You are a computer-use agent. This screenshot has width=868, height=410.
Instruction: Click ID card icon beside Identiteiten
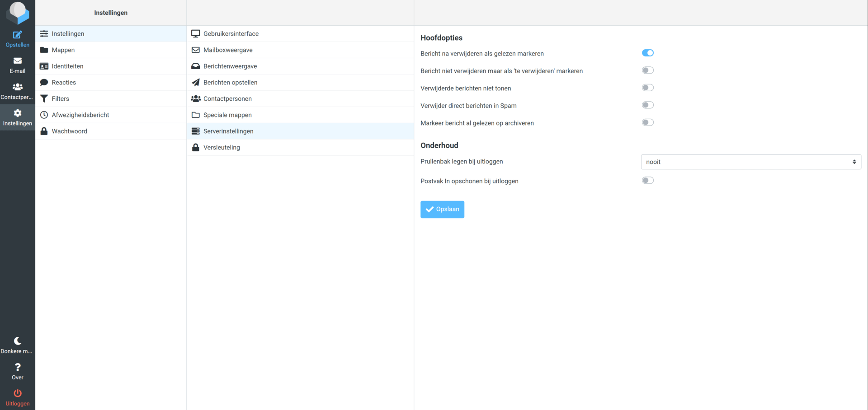coord(44,66)
